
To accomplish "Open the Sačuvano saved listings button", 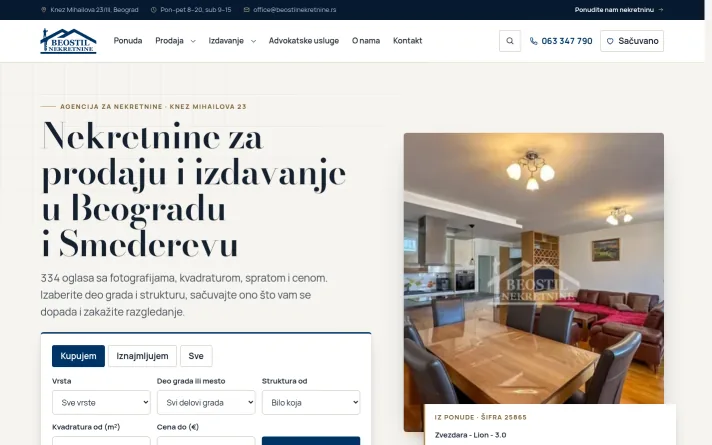I will click(x=632, y=41).
